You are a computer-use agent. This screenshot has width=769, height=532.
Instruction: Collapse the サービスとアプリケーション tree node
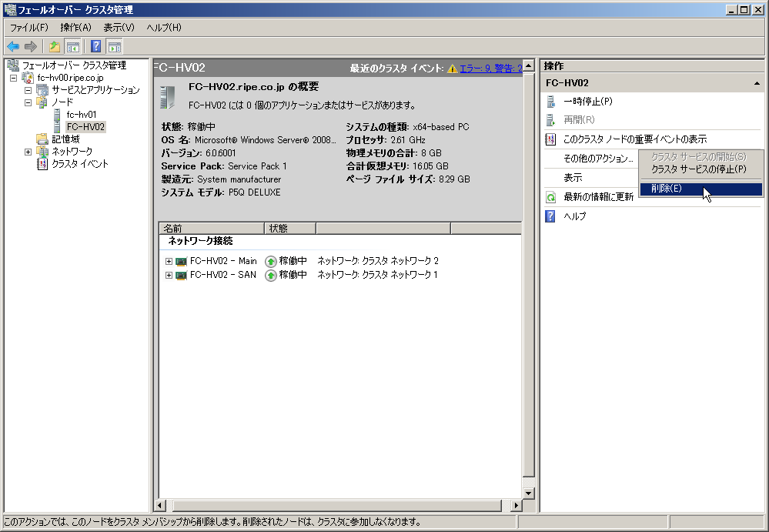[x=28, y=90]
